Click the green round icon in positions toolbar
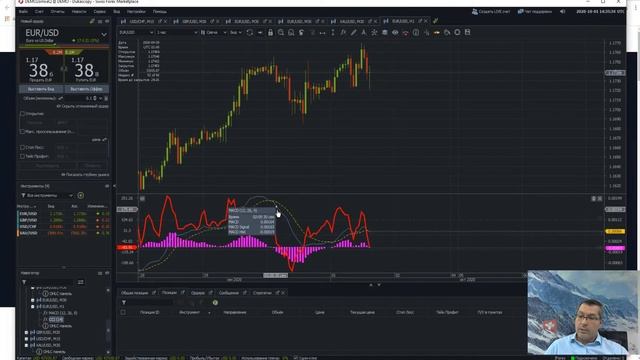Viewport: 640px width, 360px height. 215,302
